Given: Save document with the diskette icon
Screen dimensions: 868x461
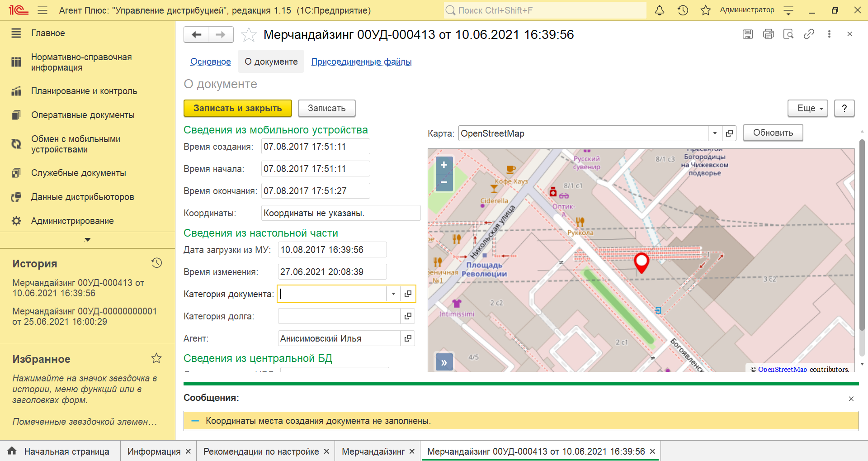Looking at the screenshot, I should coord(748,34).
